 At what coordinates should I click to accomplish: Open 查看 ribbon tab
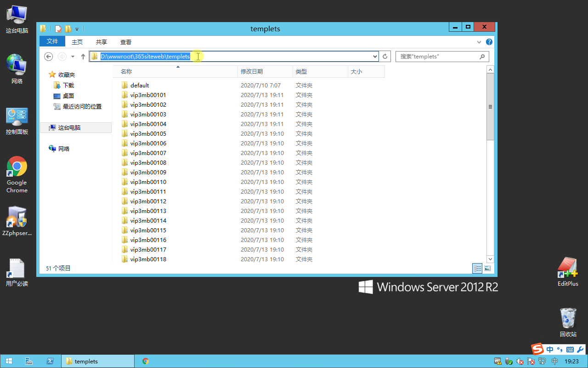tap(126, 42)
